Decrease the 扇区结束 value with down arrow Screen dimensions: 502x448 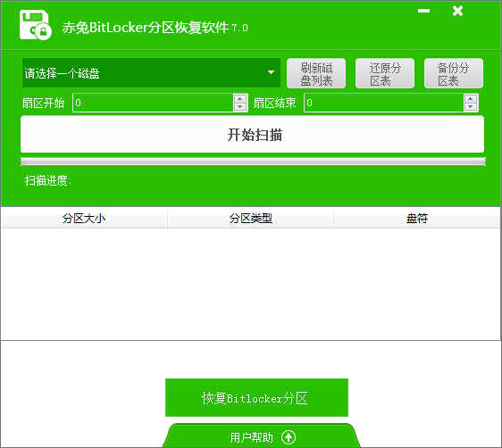click(x=471, y=107)
